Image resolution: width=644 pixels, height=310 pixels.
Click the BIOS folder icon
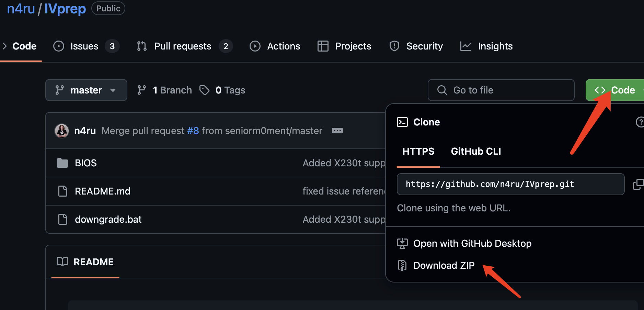coord(62,163)
